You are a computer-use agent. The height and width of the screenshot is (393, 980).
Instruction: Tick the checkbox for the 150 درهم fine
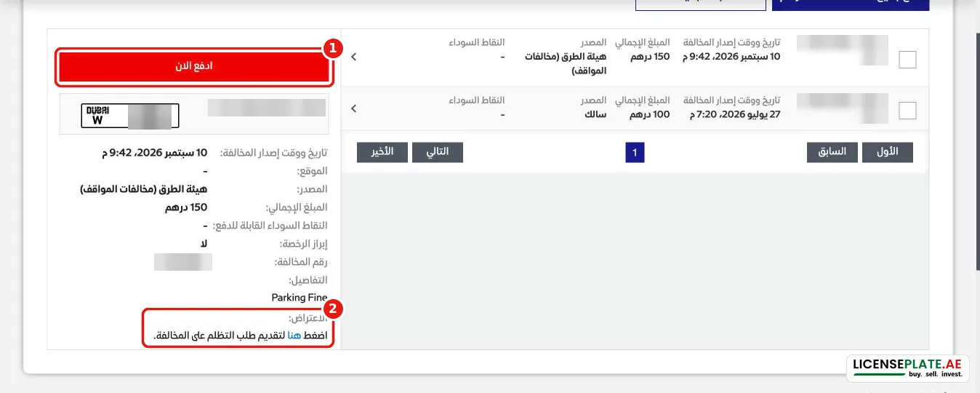coord(907,60)
